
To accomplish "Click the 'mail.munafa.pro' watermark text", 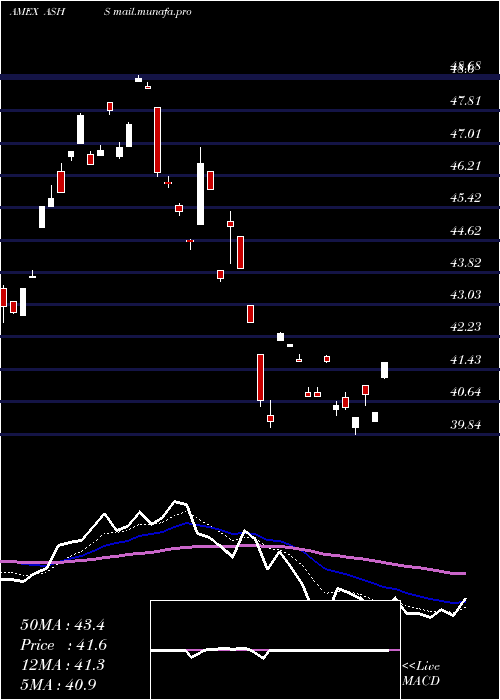I will [x=152, y=12].
